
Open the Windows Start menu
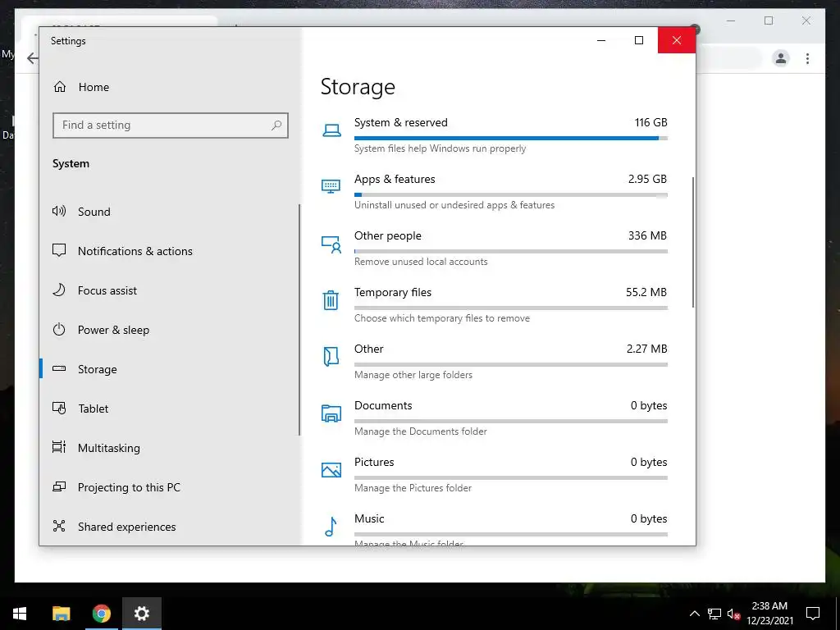pyautogui.click(x=20, y=614)
